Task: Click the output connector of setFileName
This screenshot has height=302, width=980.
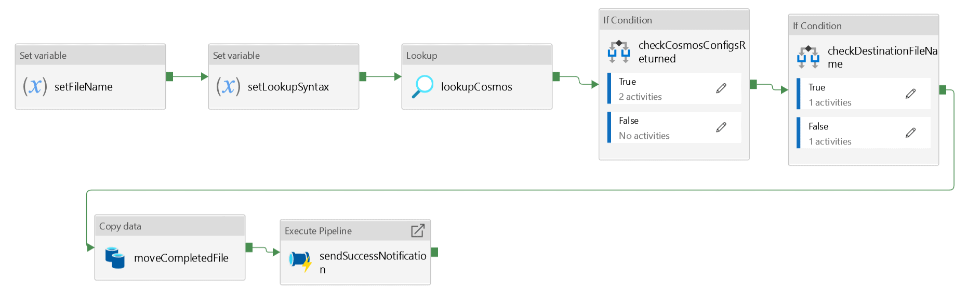Action: (x=169, y=76)
